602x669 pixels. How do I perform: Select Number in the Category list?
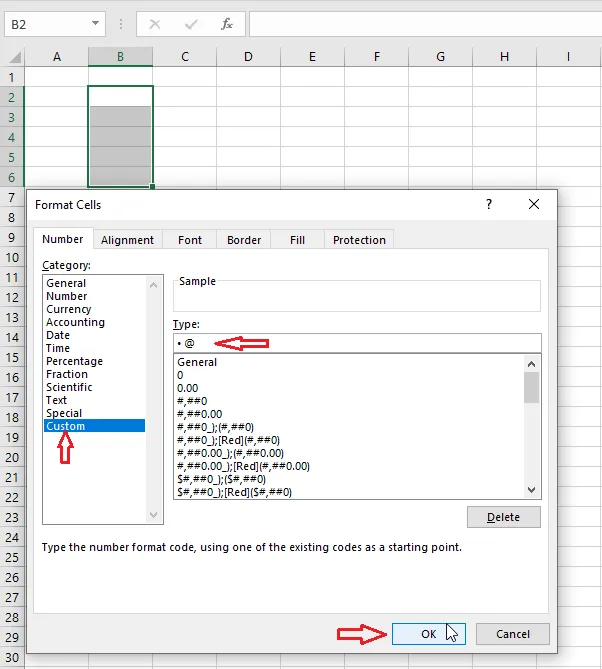pyautogui.click(x=67, y=296)
